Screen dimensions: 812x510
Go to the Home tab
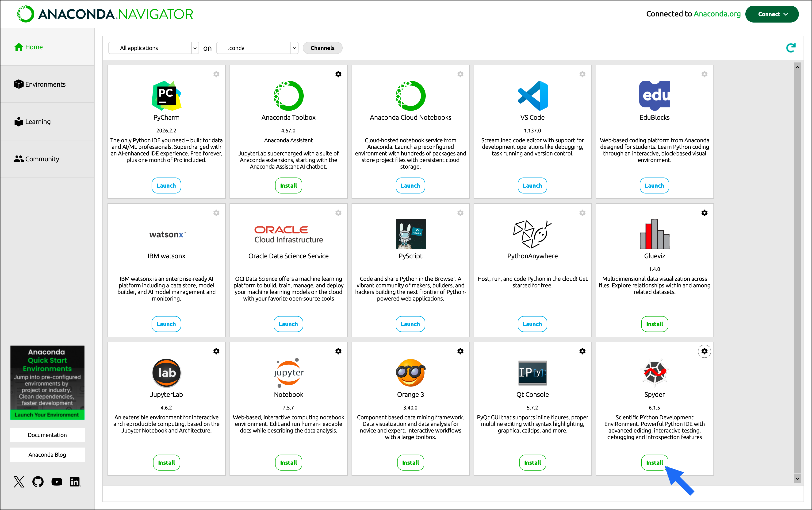(x=48, y=47)
